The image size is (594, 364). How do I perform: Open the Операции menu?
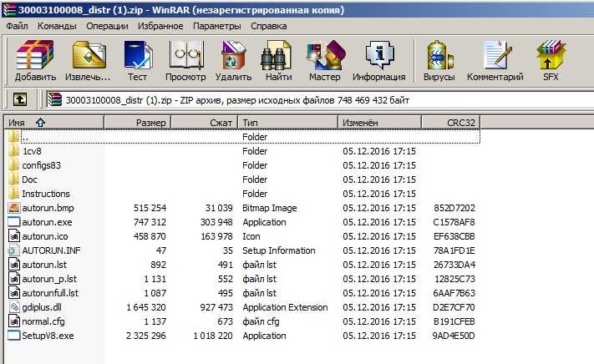point(107,26)
